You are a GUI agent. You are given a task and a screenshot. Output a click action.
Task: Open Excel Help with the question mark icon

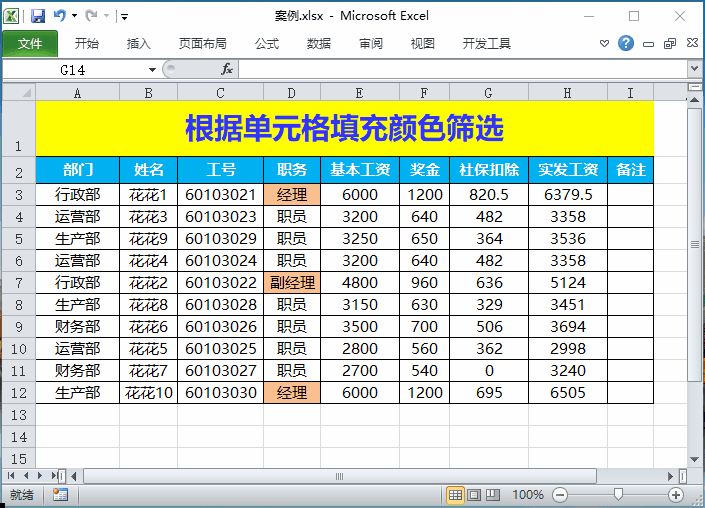click(626, 44)
